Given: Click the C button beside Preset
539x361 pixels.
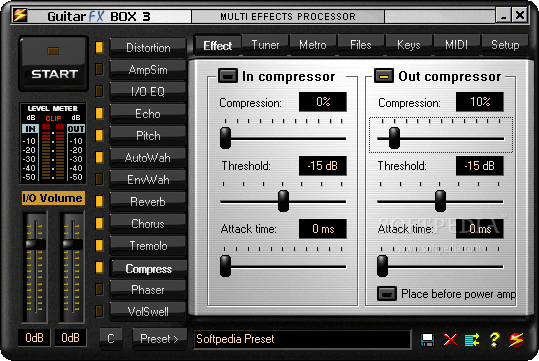Looking at the screenshot, I should click(x=111, y=339).
